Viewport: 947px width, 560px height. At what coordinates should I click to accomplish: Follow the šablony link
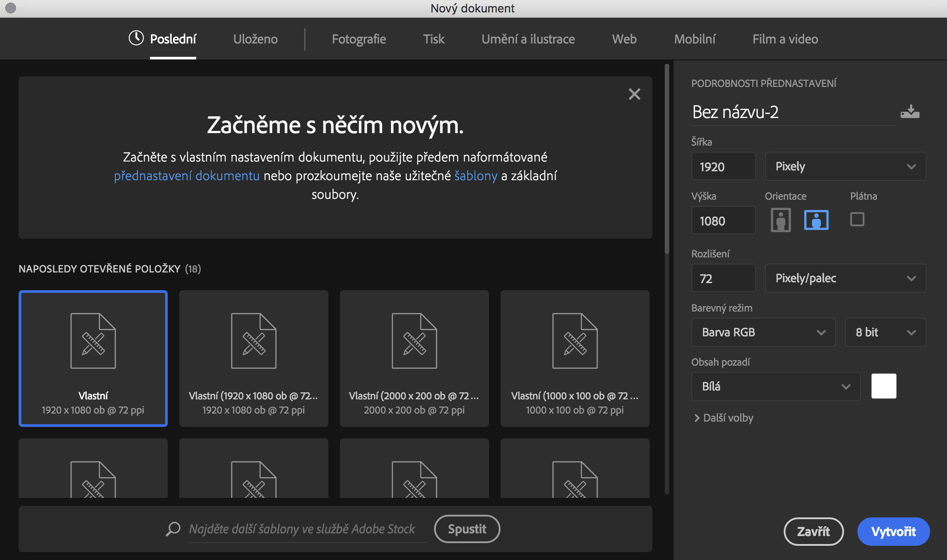coord(476,176)
